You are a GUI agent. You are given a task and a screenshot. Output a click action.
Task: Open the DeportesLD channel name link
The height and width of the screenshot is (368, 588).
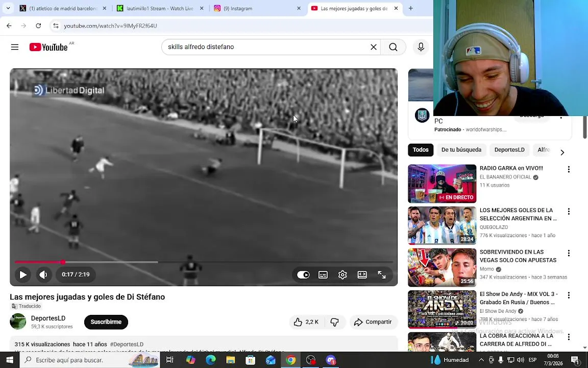[x=48, y=318]
